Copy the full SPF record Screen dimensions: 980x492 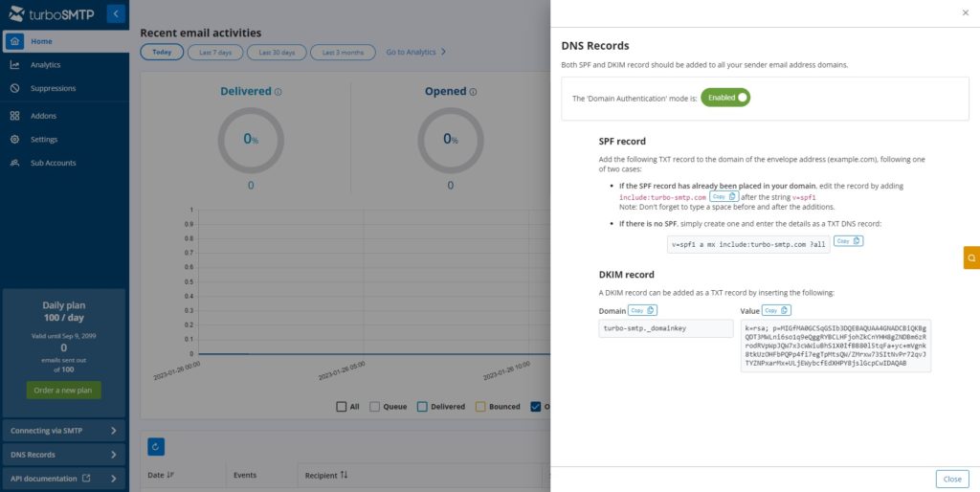coord(848,240)
